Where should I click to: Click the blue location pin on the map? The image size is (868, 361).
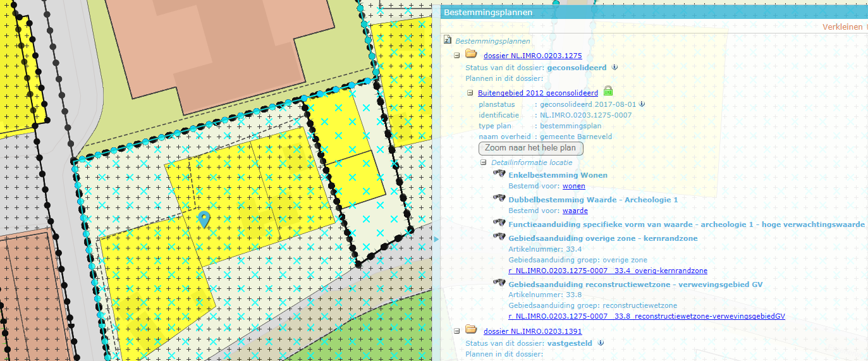[204, 219]
